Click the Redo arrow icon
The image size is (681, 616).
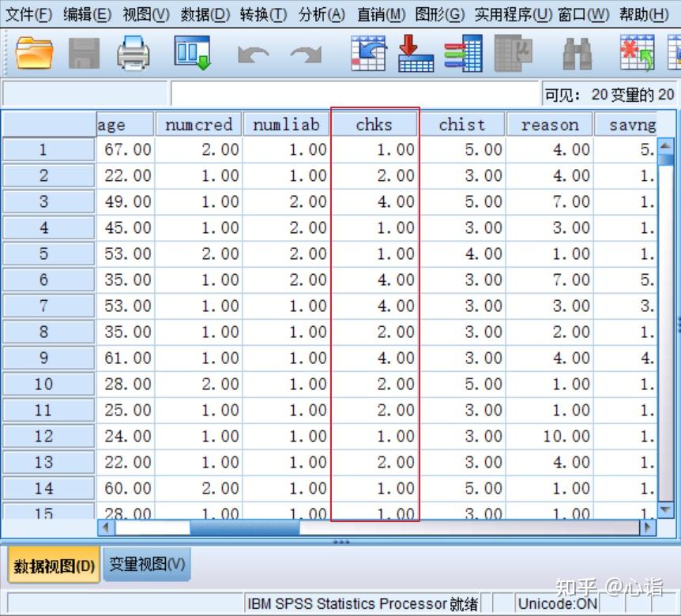point(307,54)
